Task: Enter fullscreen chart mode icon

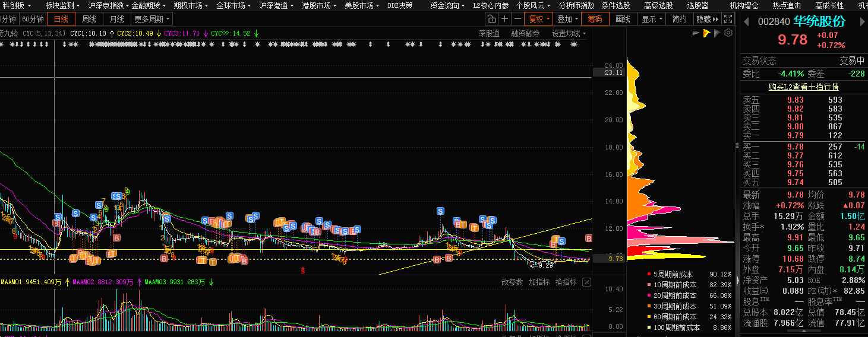Action: [x=728, y=19]
